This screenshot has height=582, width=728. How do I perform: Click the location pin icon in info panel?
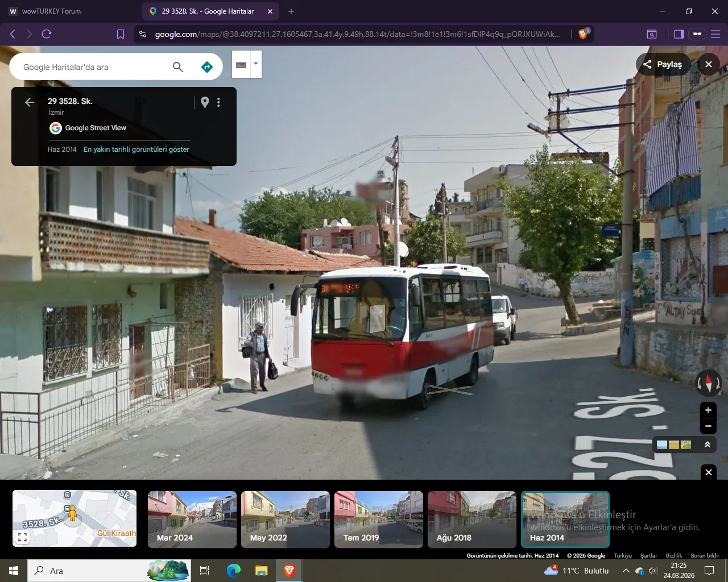tap(205, 102)
